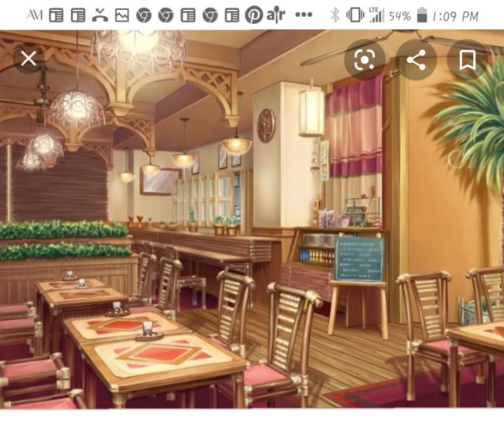Tap the leftmost Chrome notification icon
504x421 pixels.
click(144, 15)
